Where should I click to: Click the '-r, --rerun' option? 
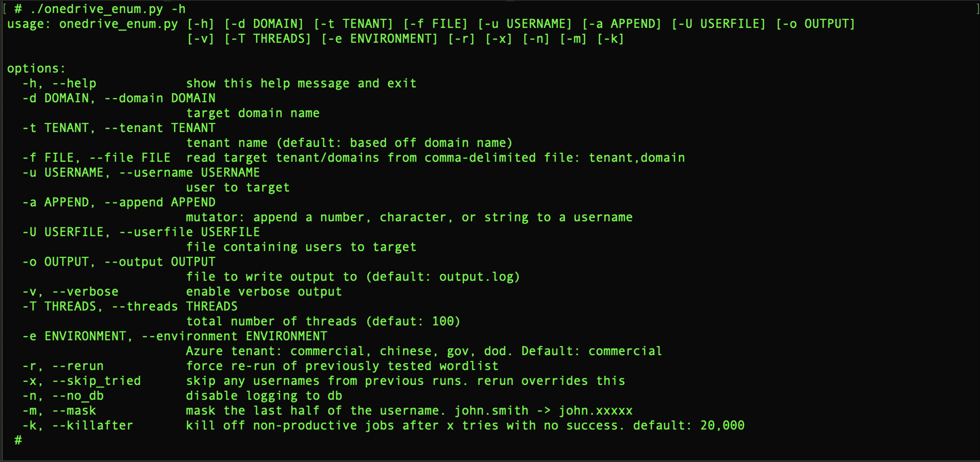click(x=63, y=366)
